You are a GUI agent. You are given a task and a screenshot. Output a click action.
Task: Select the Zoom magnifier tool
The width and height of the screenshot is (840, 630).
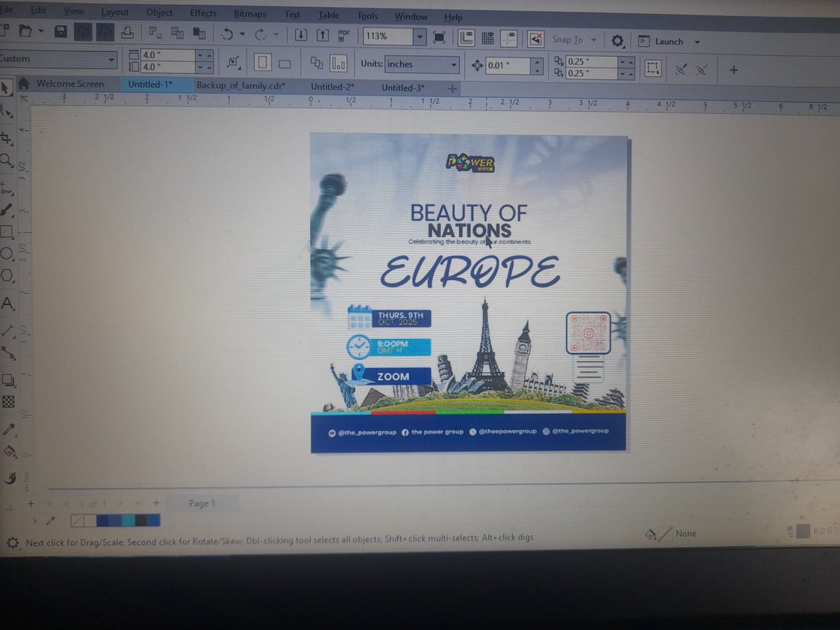point(6,161)
